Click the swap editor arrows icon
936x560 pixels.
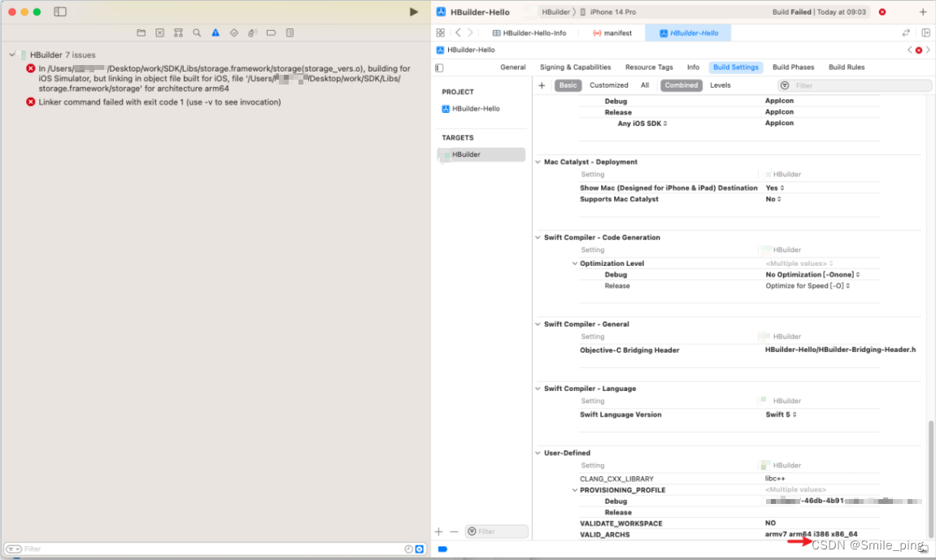click(906, 33)
